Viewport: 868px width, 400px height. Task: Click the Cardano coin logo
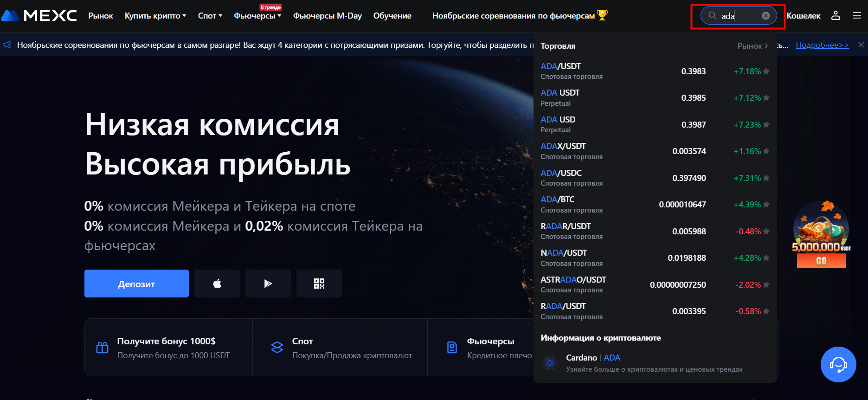(x=550, y=363)
